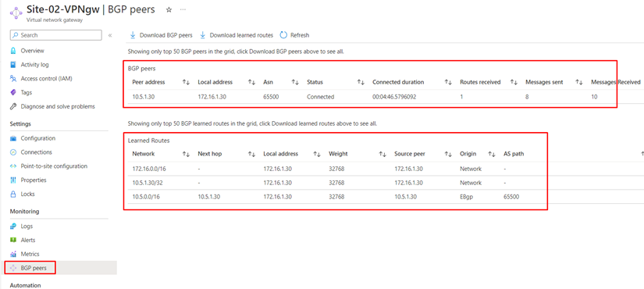The height and width of the screenshot is (289, 644).
Task: Sort Learned Routes by Origin column
Action: (492, 154)
